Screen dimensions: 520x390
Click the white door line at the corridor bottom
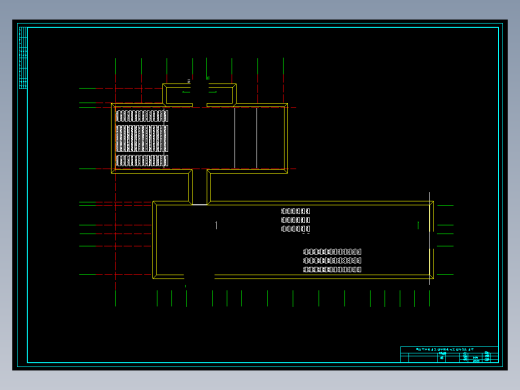click(199, 204)
